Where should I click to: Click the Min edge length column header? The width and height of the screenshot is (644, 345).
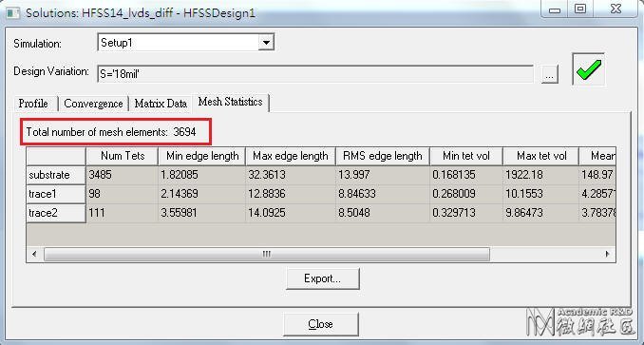pyautogui.click(x=201, y=156)
